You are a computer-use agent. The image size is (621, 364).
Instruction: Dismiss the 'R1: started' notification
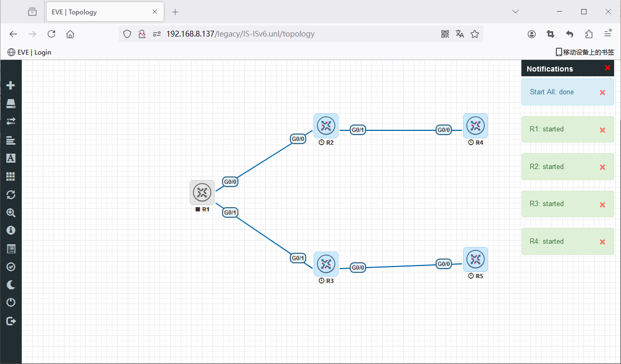pos(602,130)
